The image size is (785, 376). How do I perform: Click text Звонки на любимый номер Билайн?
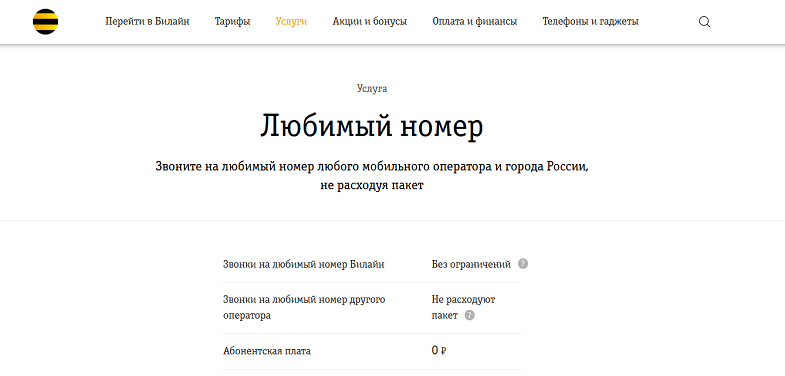[x=303, y=264]
